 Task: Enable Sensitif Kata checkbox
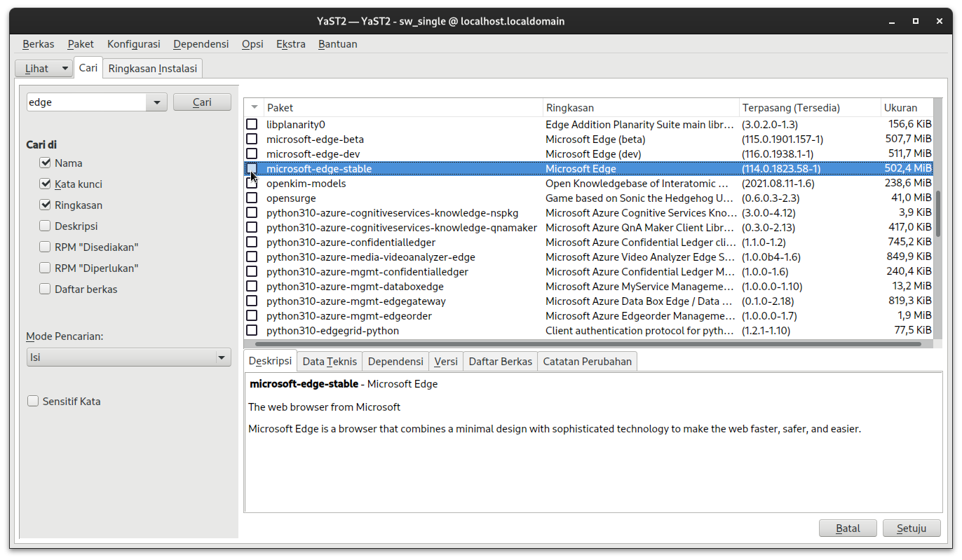pos(33,402)
